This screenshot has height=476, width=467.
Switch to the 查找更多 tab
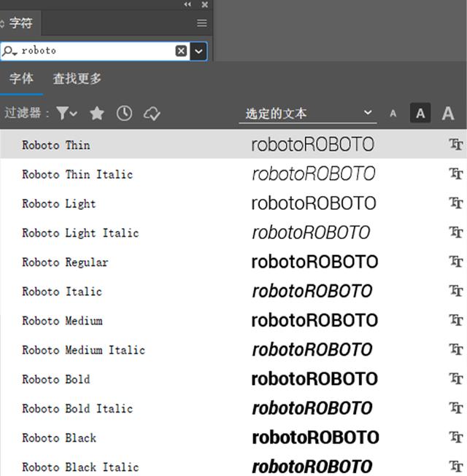click(x=77, y=79)
